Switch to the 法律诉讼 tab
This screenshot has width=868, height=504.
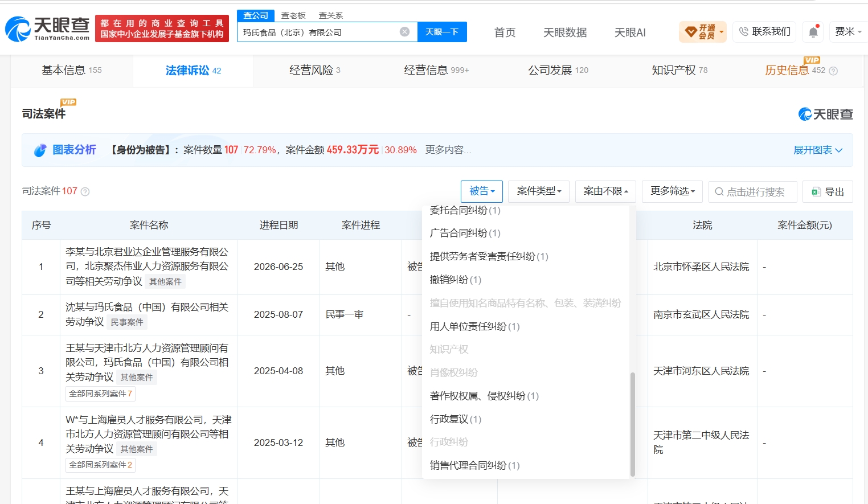point(193,70)
